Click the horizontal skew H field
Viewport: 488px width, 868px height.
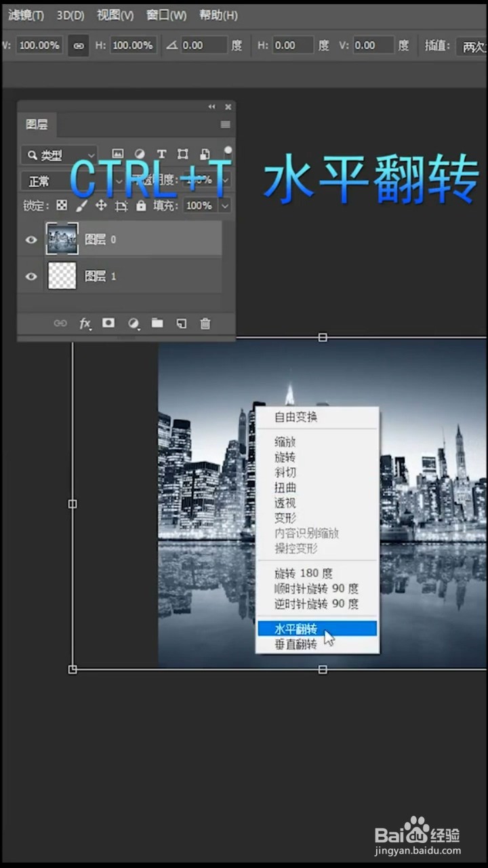293,45
